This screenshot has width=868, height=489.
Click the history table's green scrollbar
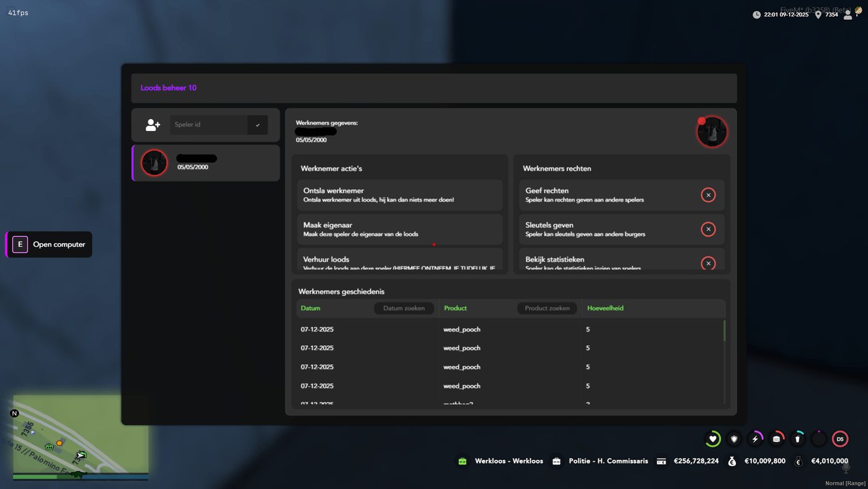click(724, 331)
